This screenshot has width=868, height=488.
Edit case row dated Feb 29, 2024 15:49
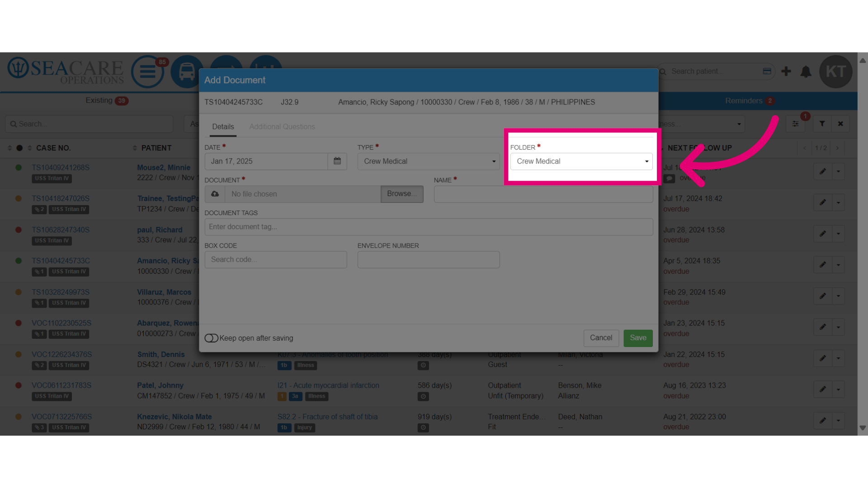(x=823, y=296)
